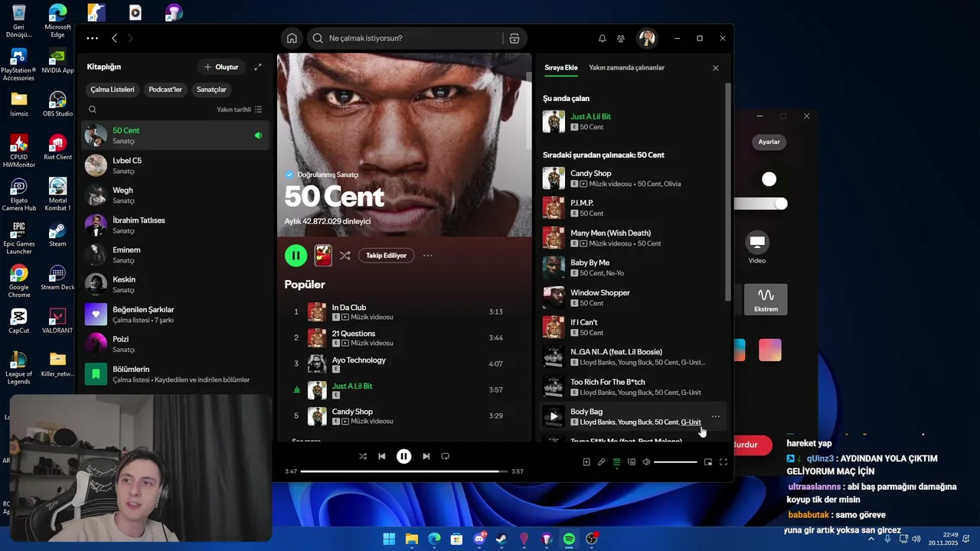Screen dimensions: 980x551
Task: Toggle repeat mode
Action: [x=445, y=456]
